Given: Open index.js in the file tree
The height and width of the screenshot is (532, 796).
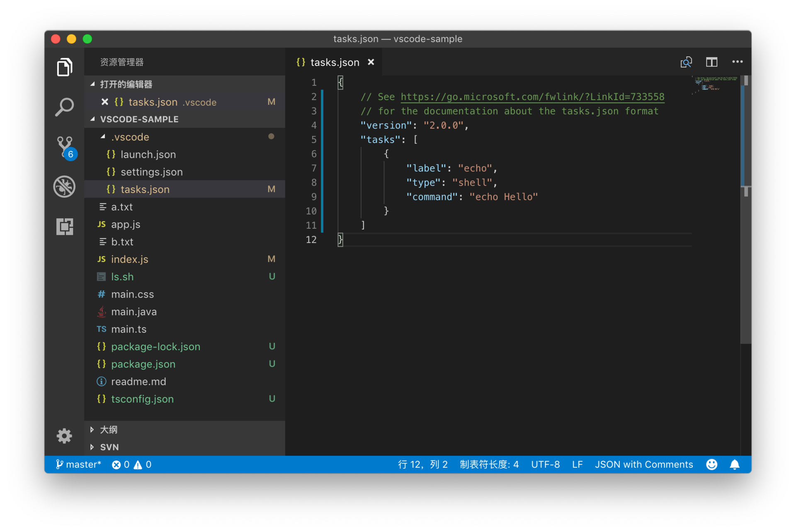Looking at the screenshot, I should [129, 259].
